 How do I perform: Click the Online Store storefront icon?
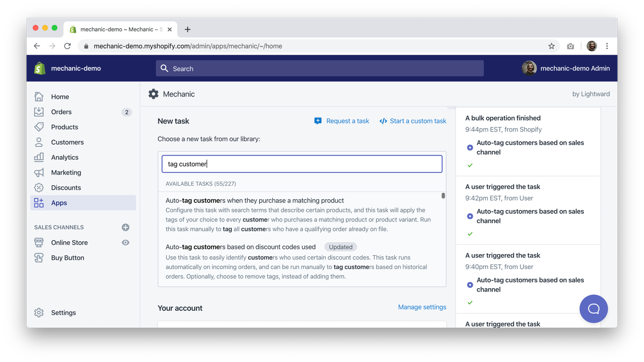point(39,243)
